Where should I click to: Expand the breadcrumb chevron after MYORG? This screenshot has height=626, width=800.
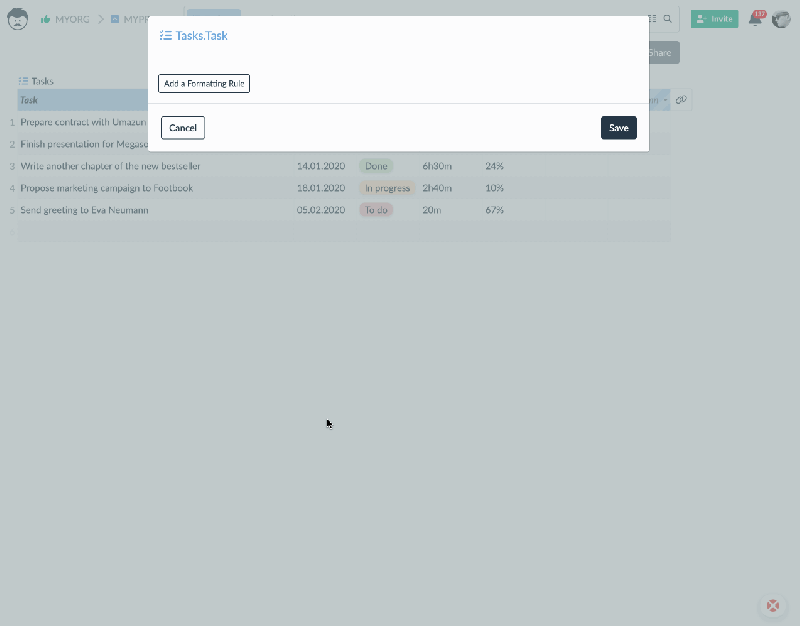[100, 18]
